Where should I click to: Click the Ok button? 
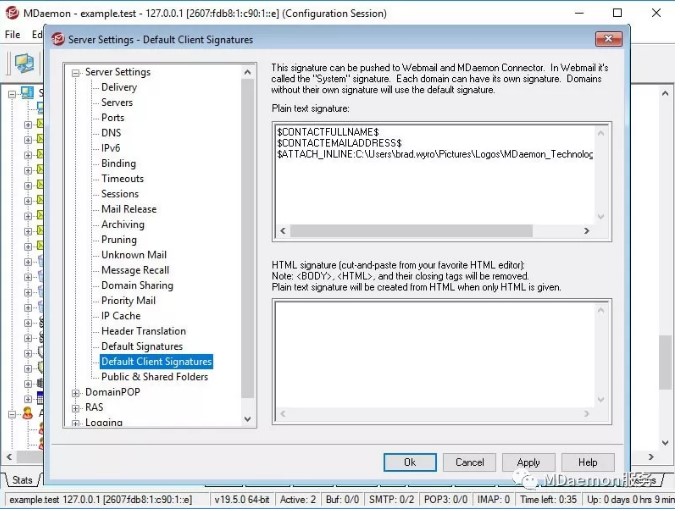click(x=410, y=462)
